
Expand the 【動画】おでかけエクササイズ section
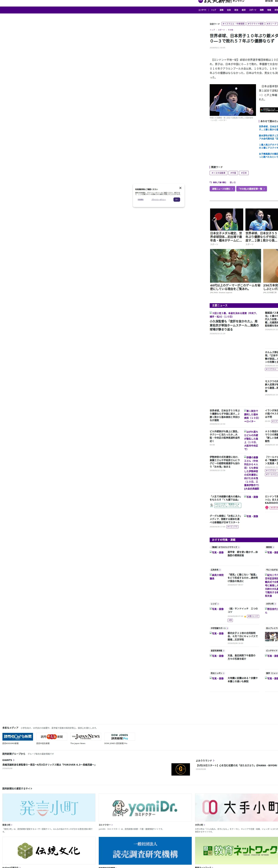(x=225, y=547)
